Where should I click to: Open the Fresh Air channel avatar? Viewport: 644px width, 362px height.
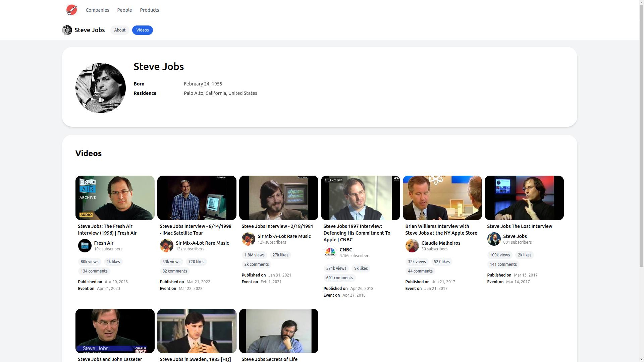[x=85, y=246]
